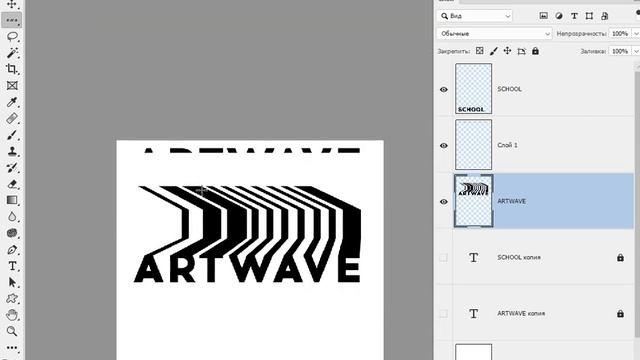This screenshot has height=360, width=640.
Task: Select the Path Selection tool
Action: point(12,282)
